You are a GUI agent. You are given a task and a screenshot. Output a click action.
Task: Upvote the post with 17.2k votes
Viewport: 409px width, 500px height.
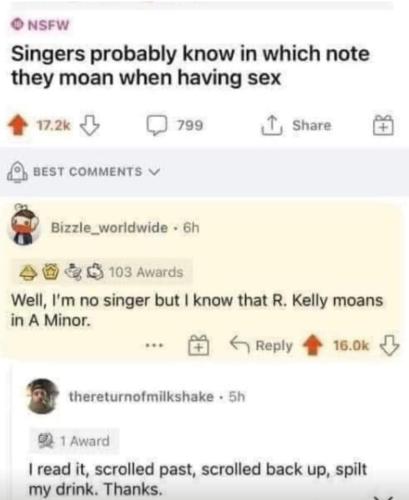17,125
